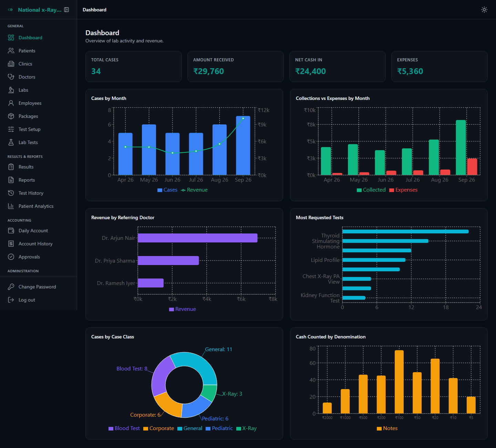496x448 pixels.
Task: Go to Approvals
Action: coord(38,257)
